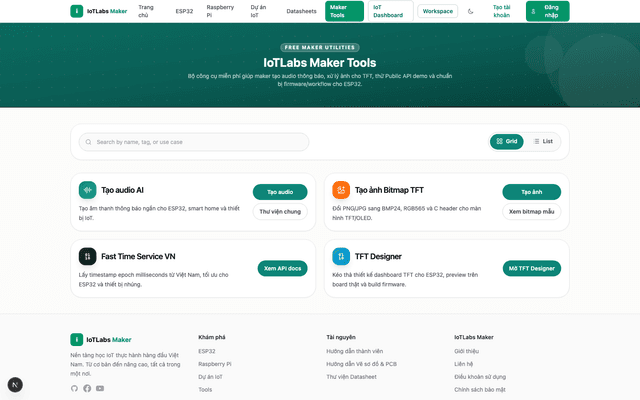Click the Khám phá footer heading
640x400 pixels.
coord(212,337)
